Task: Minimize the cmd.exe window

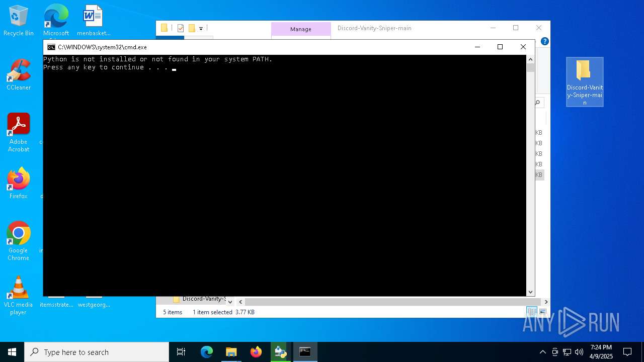Action: (x=477, y=47)
